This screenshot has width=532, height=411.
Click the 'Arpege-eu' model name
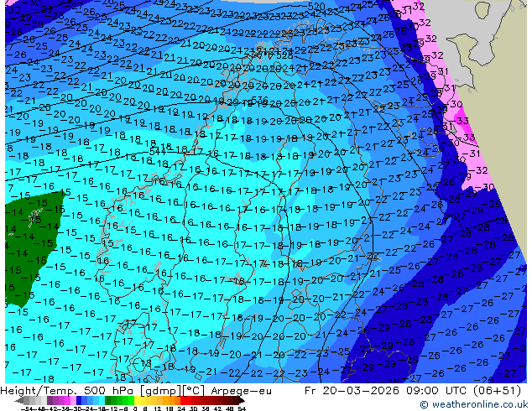pos(241,391)
